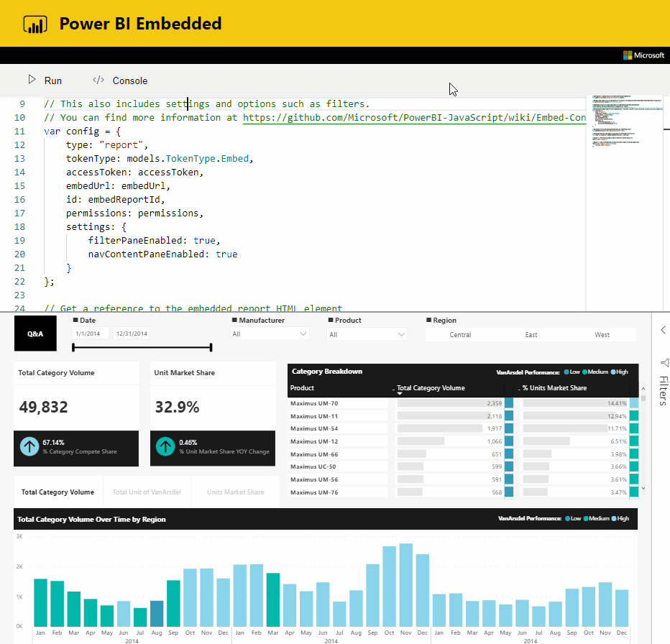670x644 pixels.
Task: Click the start date field 1/1/2014
Action: (x=90, y=333)
